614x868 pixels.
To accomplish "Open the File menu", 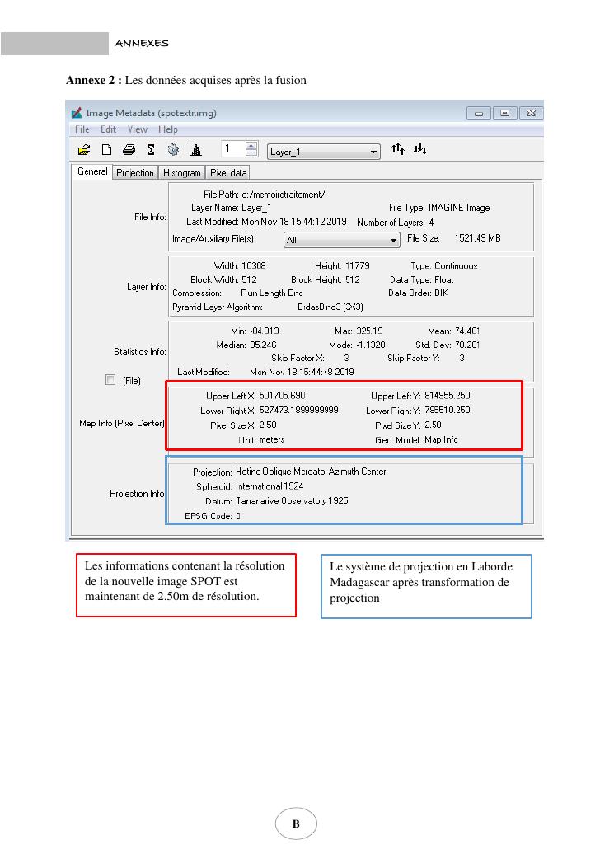I will pyautogui.click(x=82, y=129).
